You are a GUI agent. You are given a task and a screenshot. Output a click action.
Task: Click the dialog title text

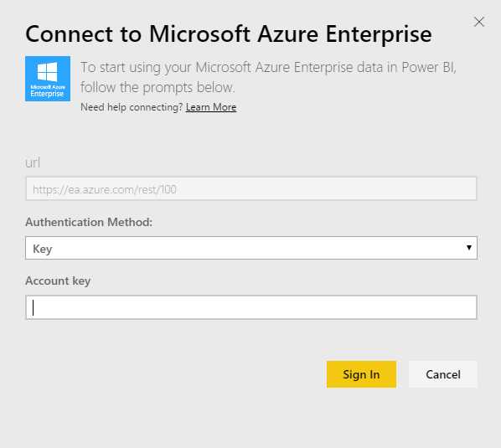point(229,33)
